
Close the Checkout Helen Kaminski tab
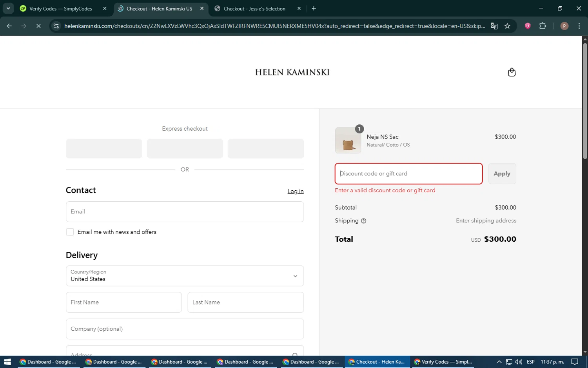(x=202, y=8)
